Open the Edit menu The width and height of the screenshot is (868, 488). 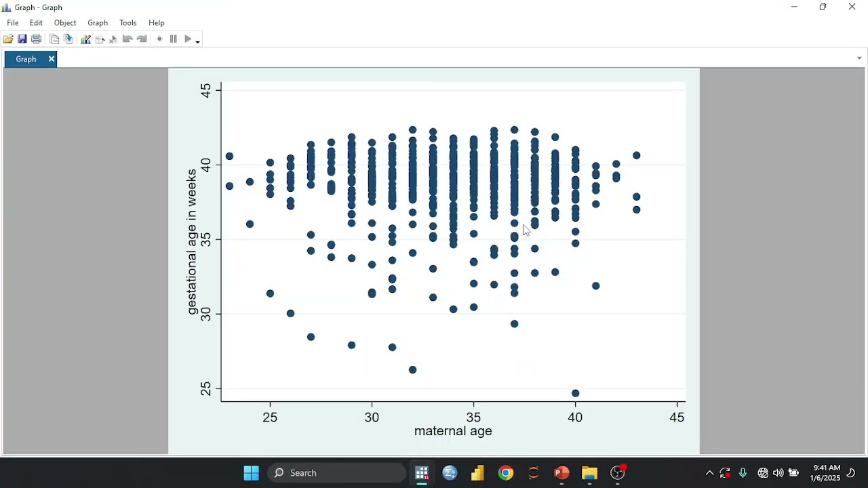tap(36, 23)
